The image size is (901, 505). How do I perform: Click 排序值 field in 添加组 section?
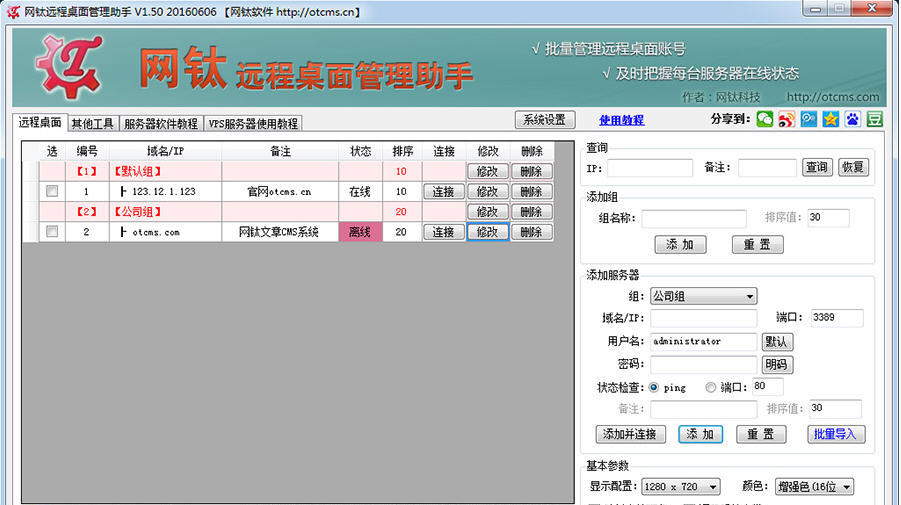(828, 218)
